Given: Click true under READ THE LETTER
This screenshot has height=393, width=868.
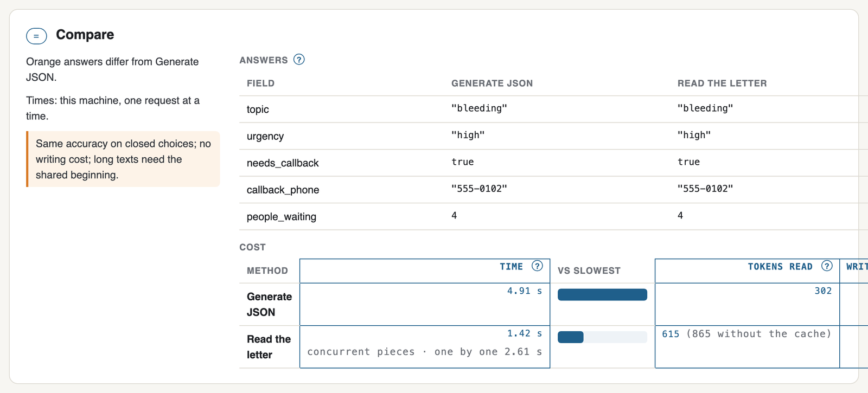Looking at the screenshot, I should coord(688,162).
